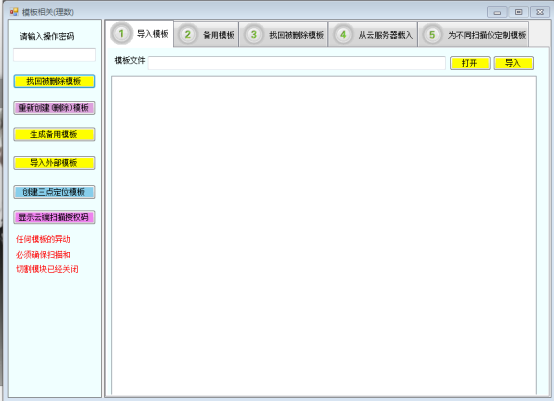Click the app icon in title bar
This screenshot has width=554, height=401.
click(14, 12)
